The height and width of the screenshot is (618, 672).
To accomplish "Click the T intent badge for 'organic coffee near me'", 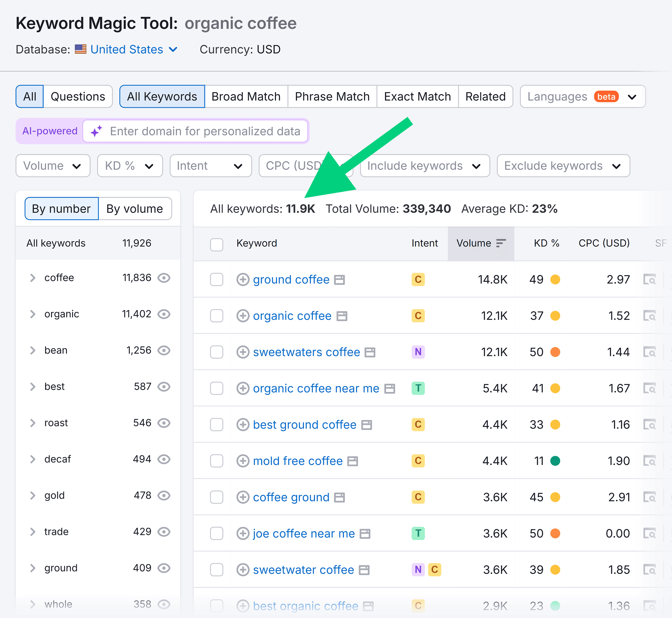I will coord(418,388).
